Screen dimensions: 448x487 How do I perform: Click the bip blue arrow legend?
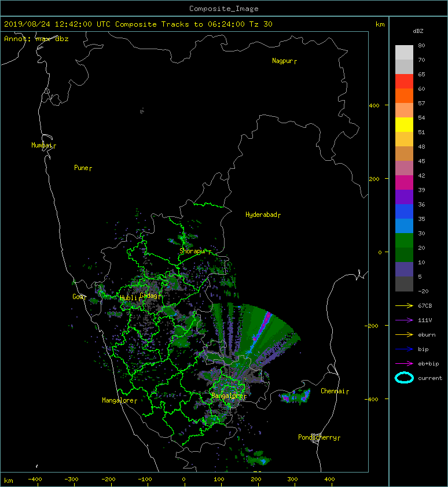404,349
